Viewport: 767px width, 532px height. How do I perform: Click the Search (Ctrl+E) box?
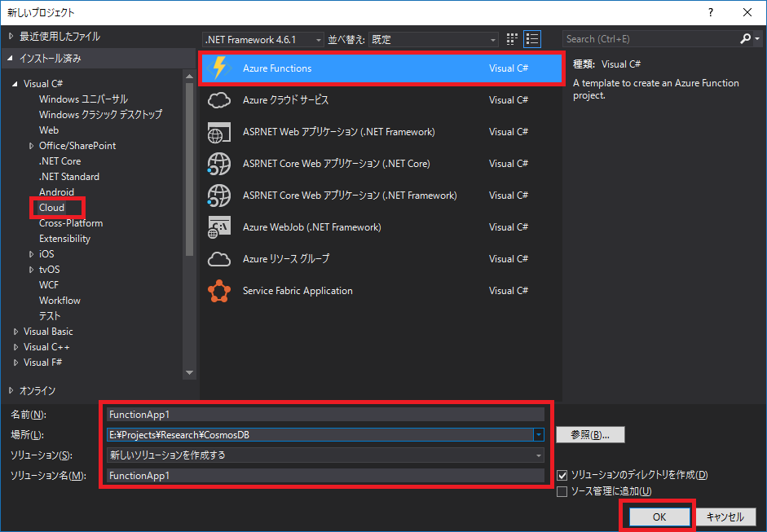652,38
